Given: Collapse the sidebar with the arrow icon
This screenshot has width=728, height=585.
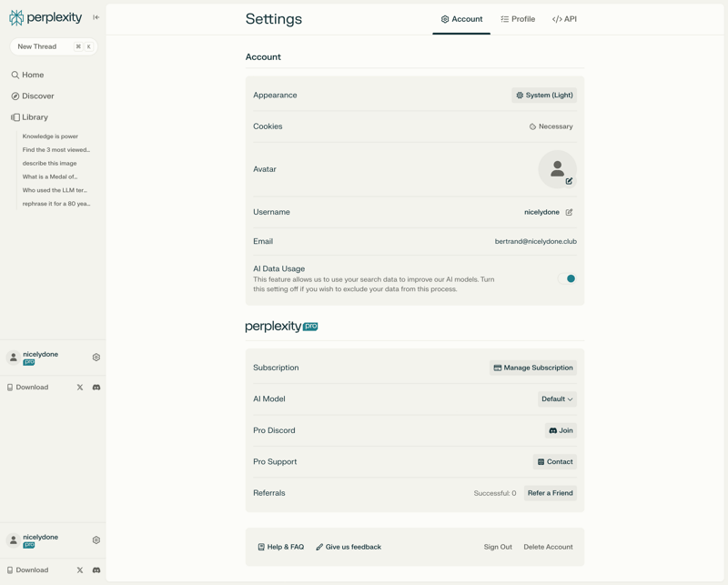Looking at the screenshot, I should coord(95,15).
